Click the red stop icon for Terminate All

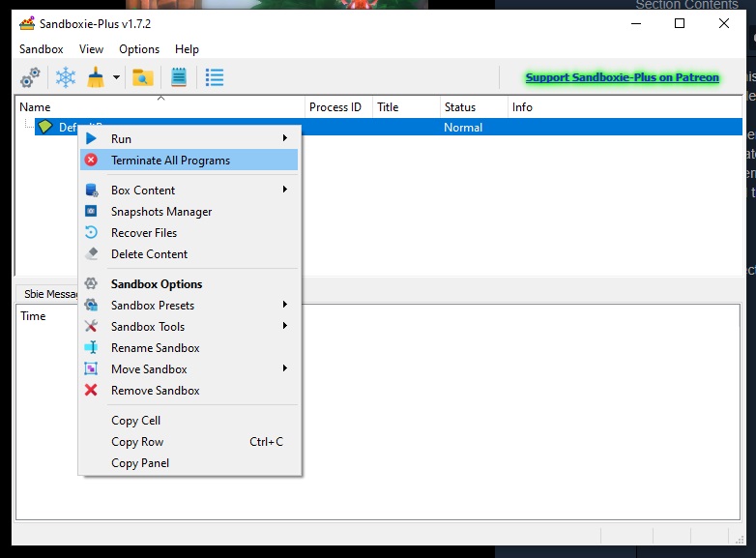coord(91,161)
